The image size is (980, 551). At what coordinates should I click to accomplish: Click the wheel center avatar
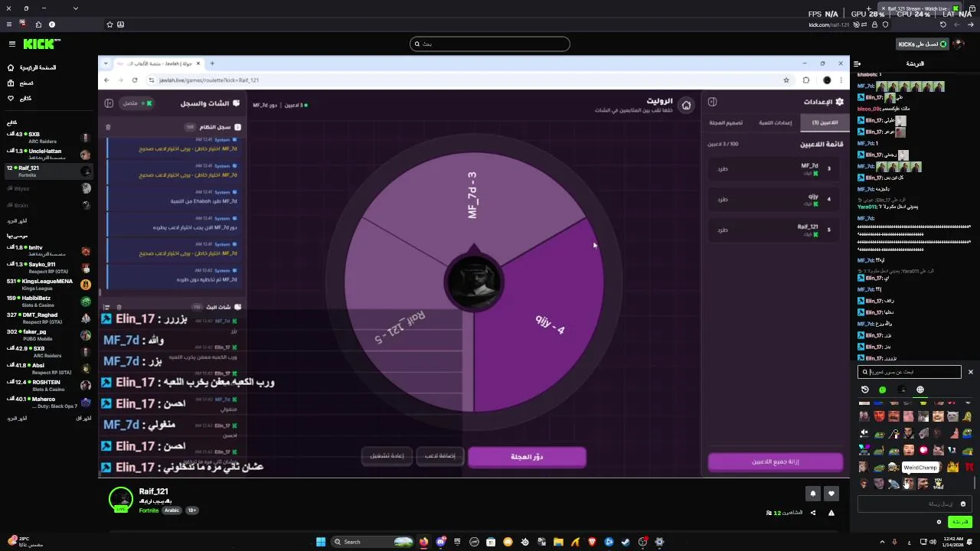[474, 282]
